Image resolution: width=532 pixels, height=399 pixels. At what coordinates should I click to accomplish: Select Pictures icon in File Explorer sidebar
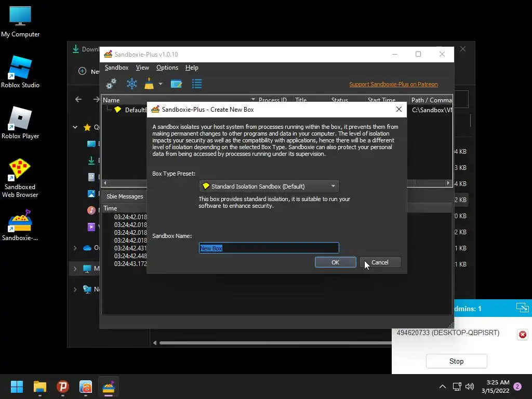pos(91,193)
